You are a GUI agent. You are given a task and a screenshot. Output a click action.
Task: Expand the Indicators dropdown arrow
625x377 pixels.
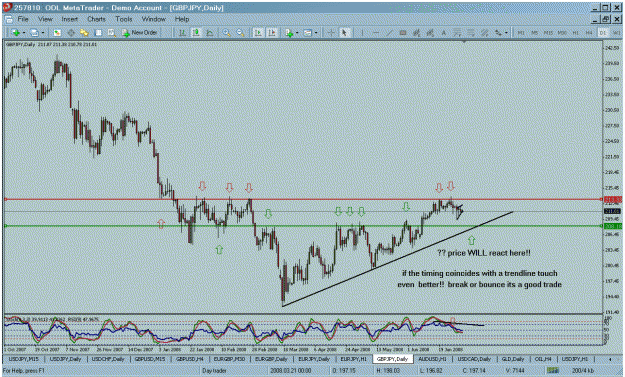297,33
